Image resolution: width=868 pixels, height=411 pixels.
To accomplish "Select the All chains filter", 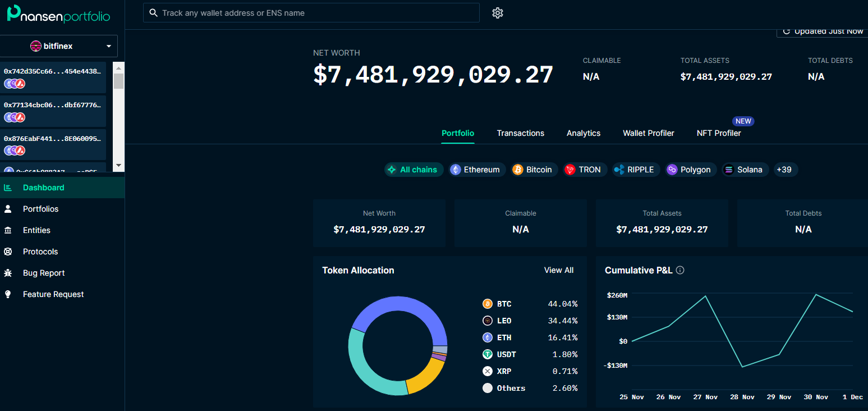I will [x=414, y=170].
